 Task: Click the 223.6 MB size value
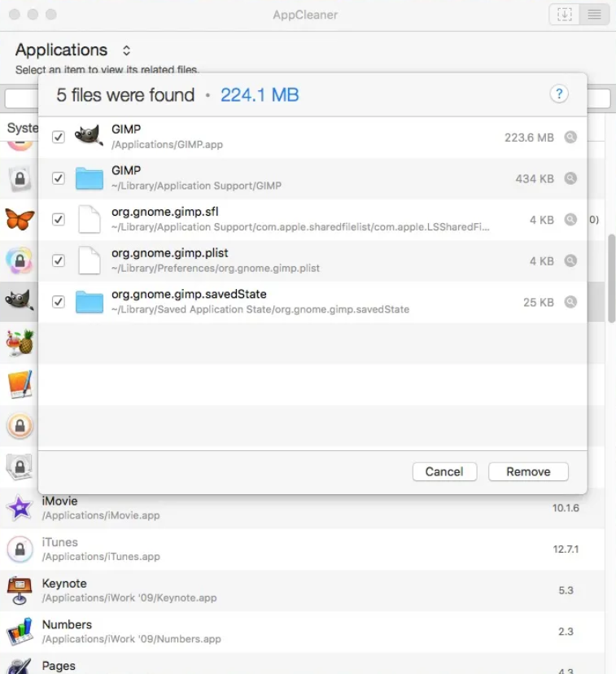click(x=529, y=138)
